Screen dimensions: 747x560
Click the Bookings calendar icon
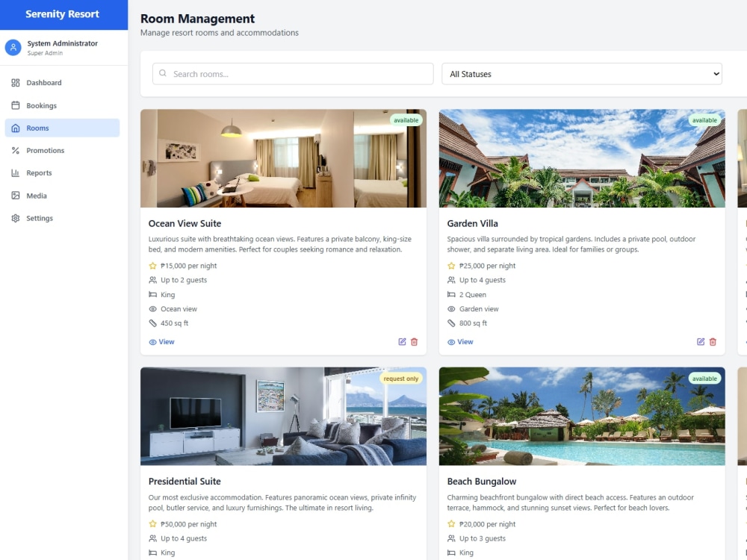pyautogui.click(x=15, y=105)
